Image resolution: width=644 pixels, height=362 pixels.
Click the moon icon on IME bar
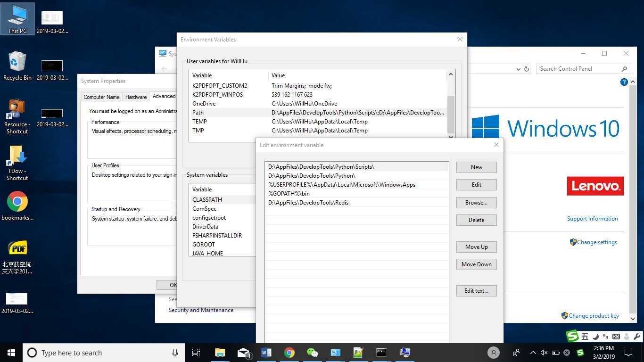pos(595,337)
